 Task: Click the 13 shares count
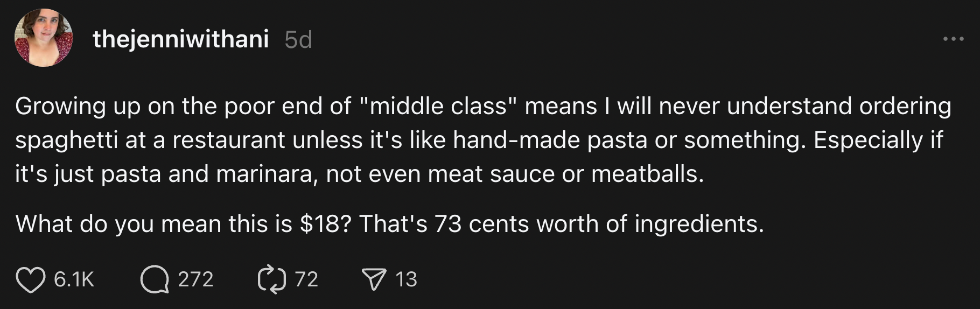406,279
